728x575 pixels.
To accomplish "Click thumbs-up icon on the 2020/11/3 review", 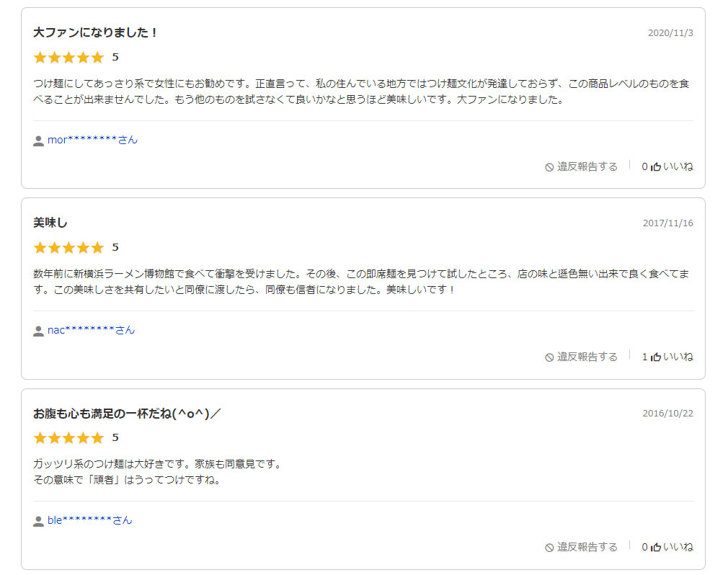I will tap(656, 166).
